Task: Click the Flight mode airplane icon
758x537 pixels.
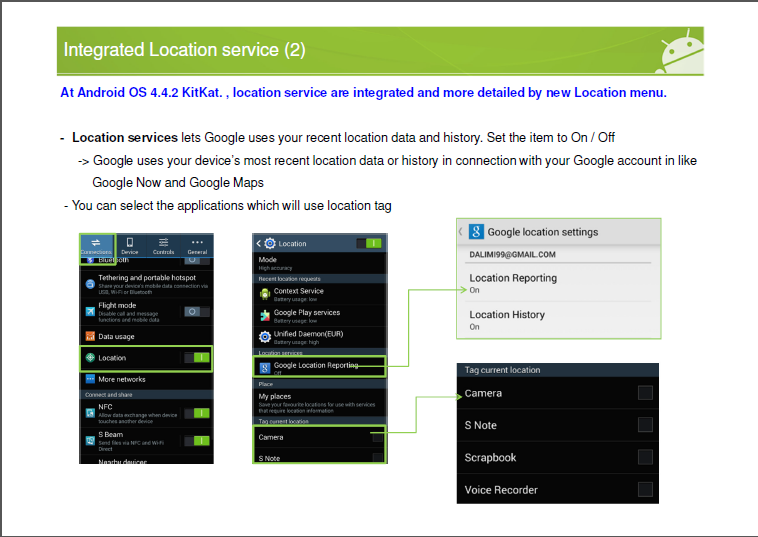Action: 89,311
